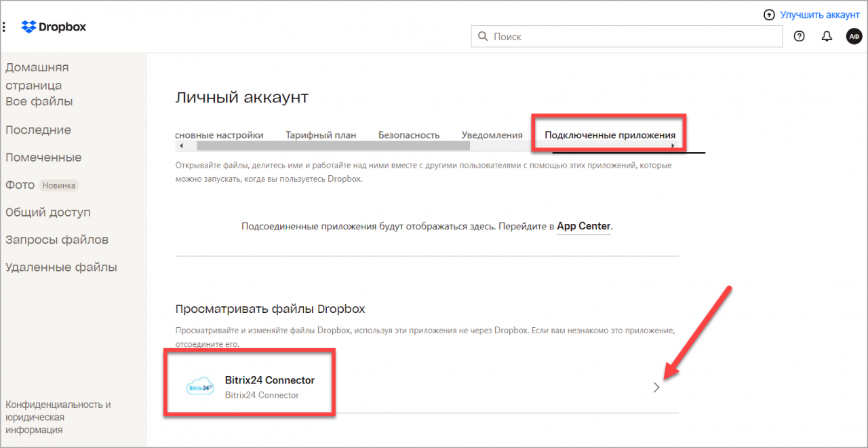Click the Bitrix24 Connector app title
This screenshot has width=868, height=448.
click(x=270, y=380)
